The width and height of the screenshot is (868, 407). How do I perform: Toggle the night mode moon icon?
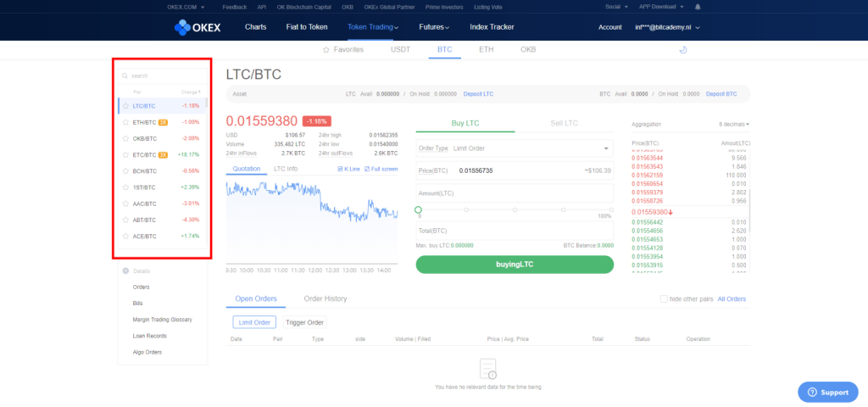(x=683, y=50)
